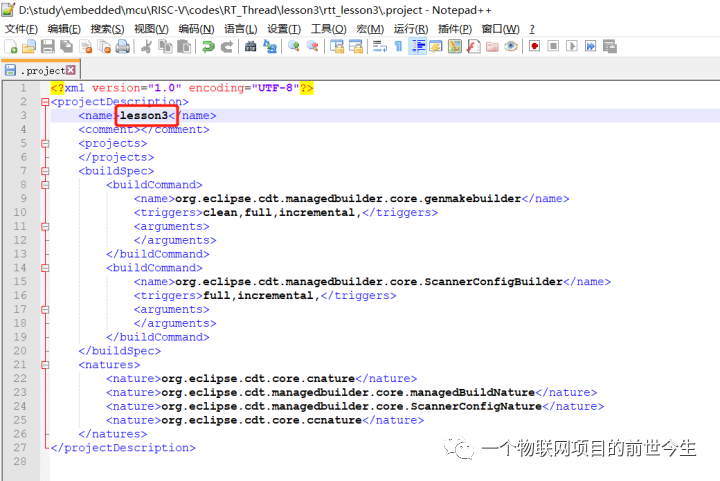Open Folder as Workspace icon
The width and height of the screenshot is (720, 481).
point(492,46)
